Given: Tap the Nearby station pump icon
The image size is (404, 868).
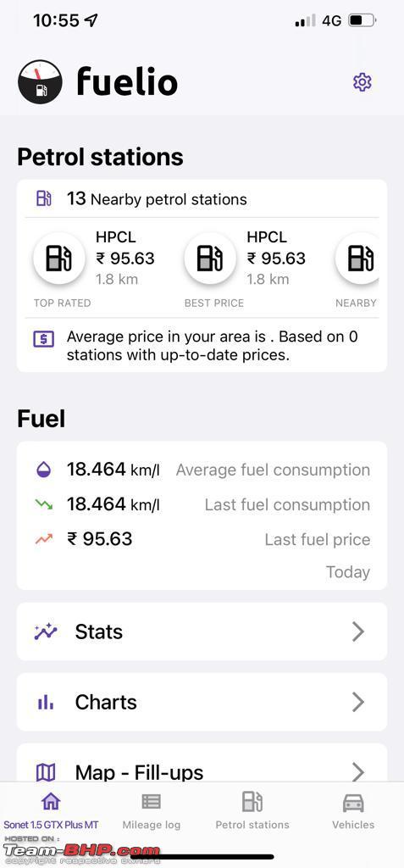Looking at the screenshot, I should pos(357,259).
